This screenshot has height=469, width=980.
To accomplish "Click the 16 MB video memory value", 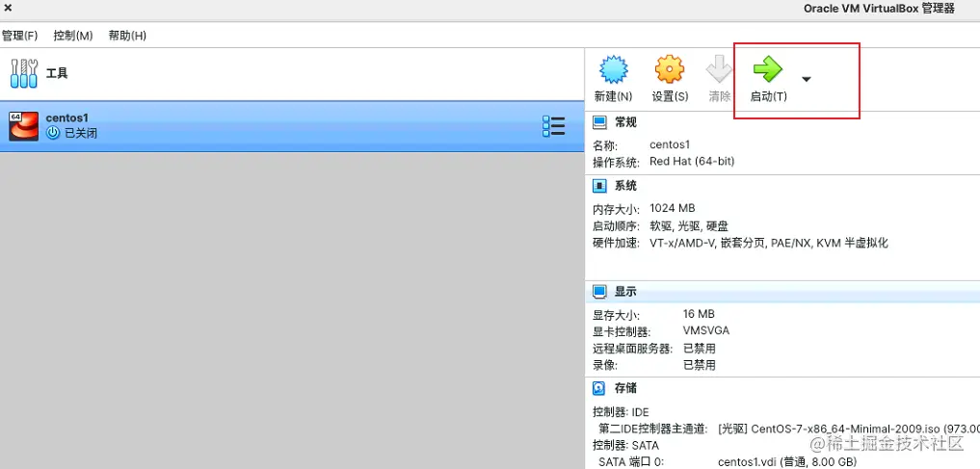I will click(699, 314).
